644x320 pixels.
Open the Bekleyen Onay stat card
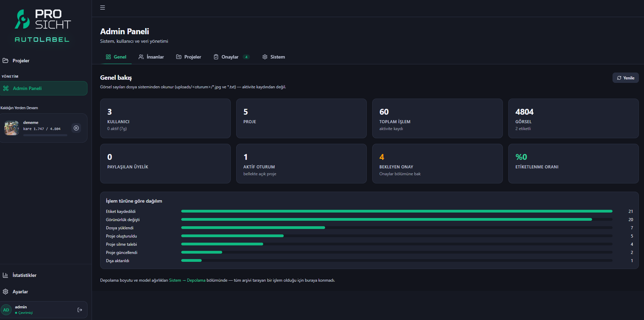click(437, 164)
